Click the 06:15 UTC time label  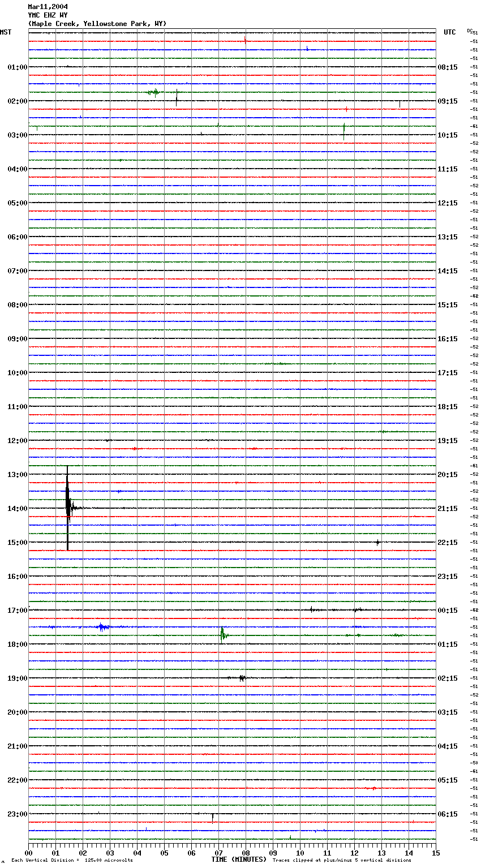pyautogui.click(x=448, y=814)
